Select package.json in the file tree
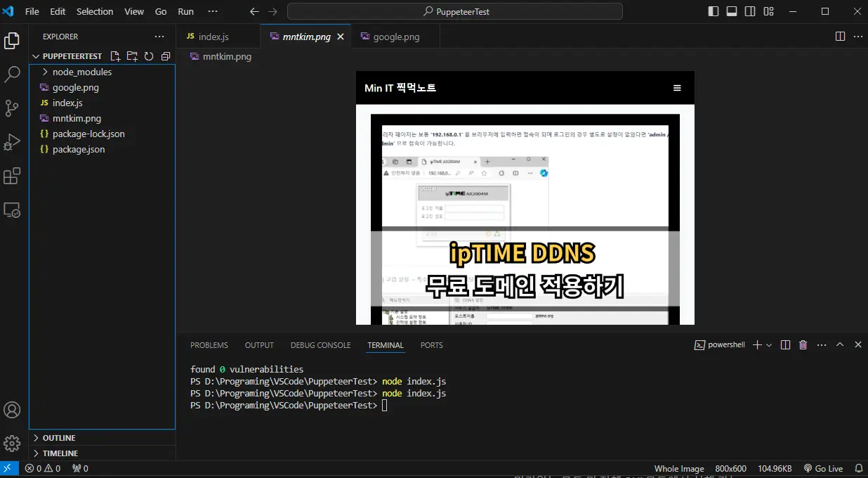 [x=102, y=149]
